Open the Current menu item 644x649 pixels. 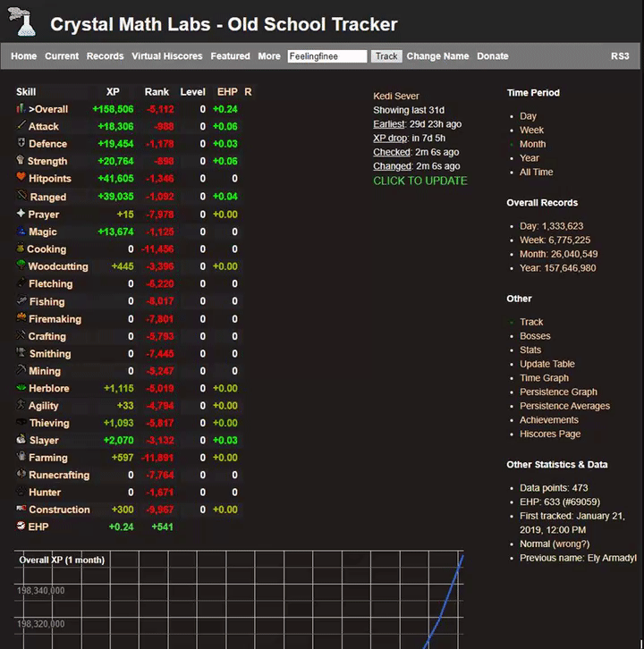coord(62,56)
